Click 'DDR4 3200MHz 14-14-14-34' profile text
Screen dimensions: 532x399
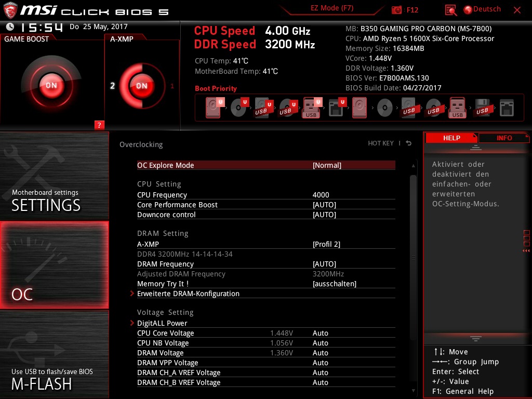point(184,254)
